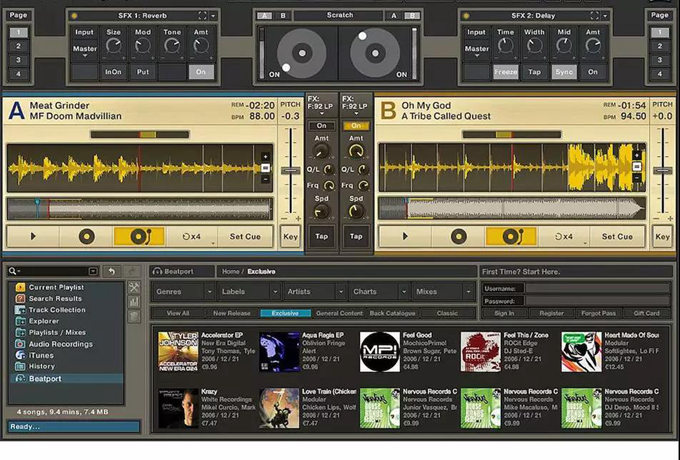This screenshot has height=460, width=680.
Task: Open the browser tools wrench icon
Action: (134, 288)
